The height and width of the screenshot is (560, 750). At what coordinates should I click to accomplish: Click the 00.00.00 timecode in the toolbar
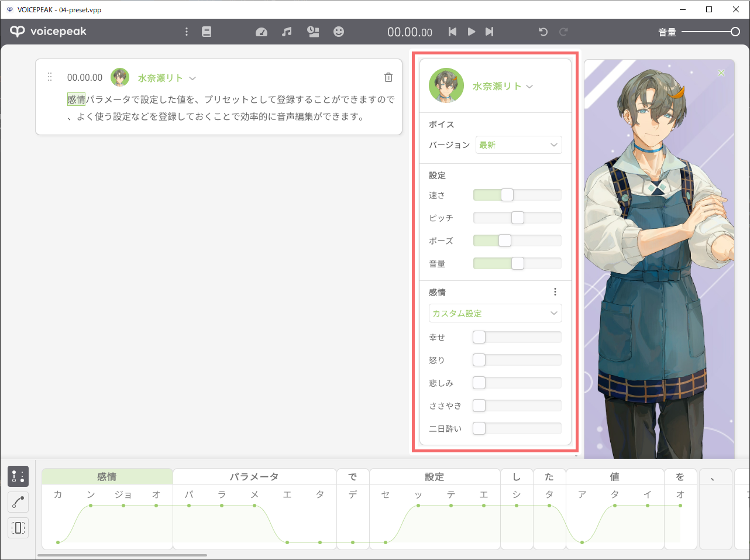pyautogui.click(x=410, y=32)
